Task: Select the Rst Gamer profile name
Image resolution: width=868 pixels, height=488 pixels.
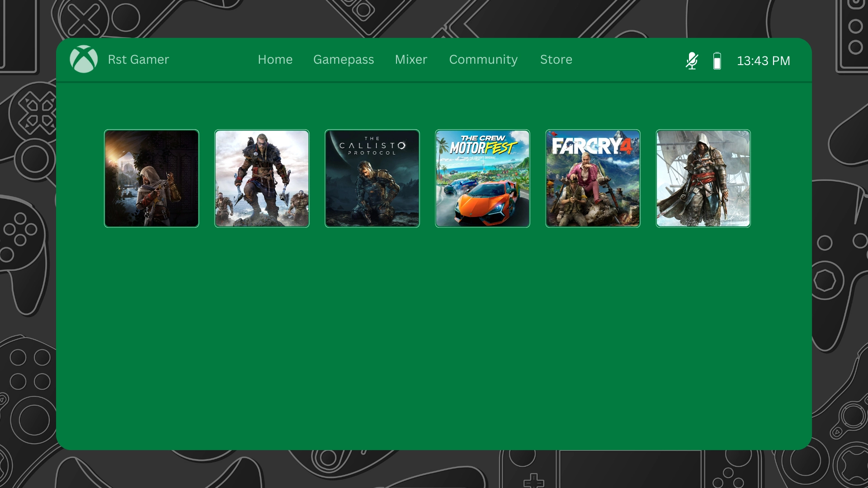Action: click(x=138, y=59)
